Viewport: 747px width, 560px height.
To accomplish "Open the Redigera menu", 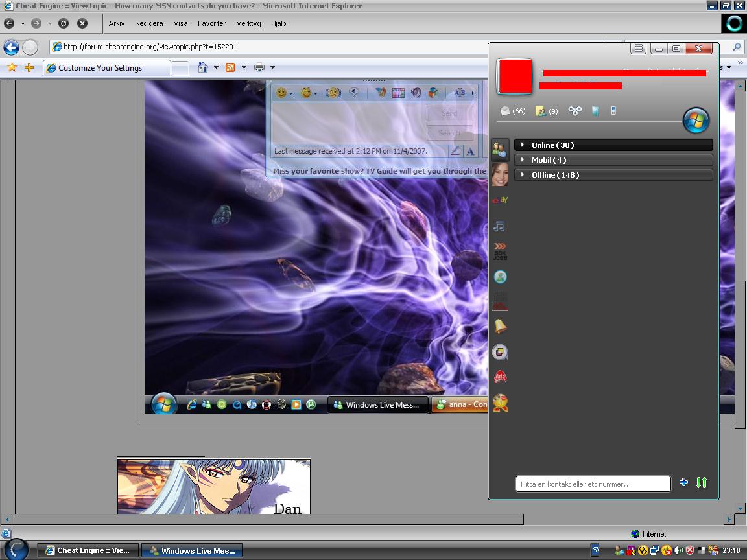I will click(148, 23).
